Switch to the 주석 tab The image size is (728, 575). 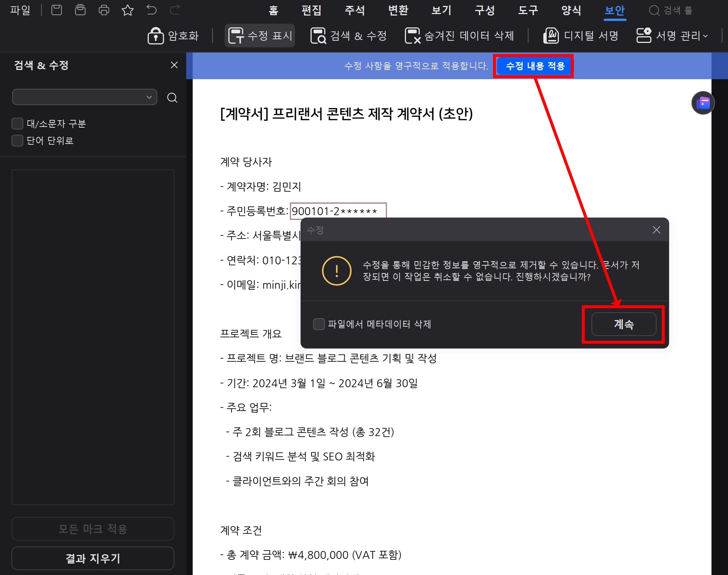(355, 10)
